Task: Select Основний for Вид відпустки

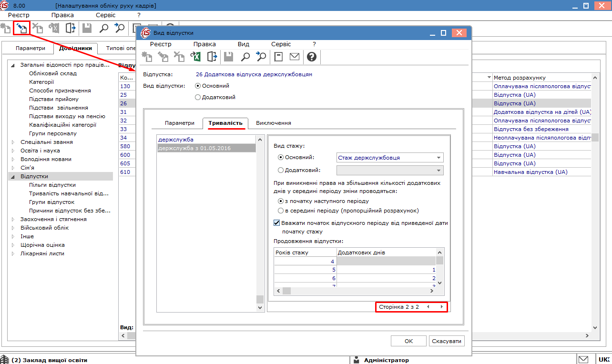Action: [198, 86]
